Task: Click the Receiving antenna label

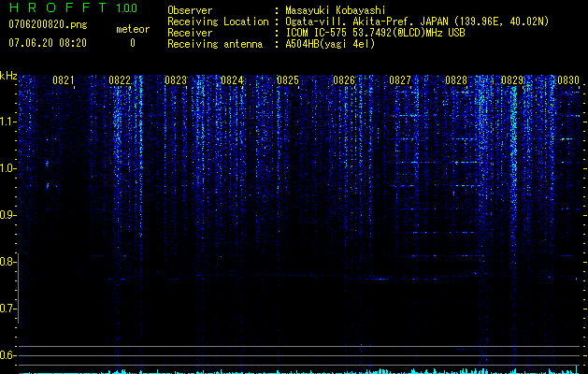Action: (x=215, y=44)
